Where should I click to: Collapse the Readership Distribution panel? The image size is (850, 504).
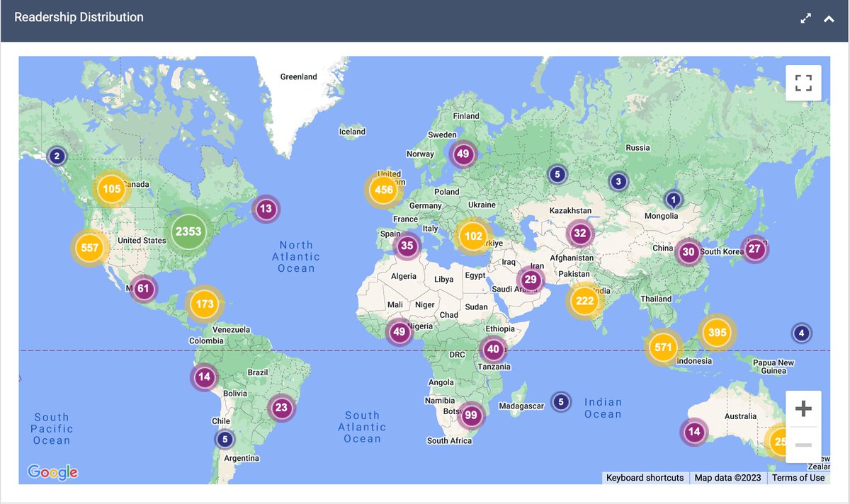[x=829, y=19]
